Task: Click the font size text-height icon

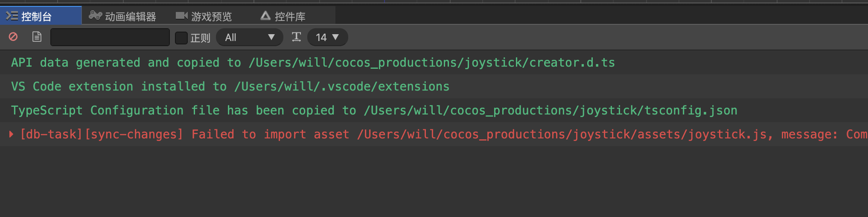Action: pyautogui.click(x=296, y=37)
